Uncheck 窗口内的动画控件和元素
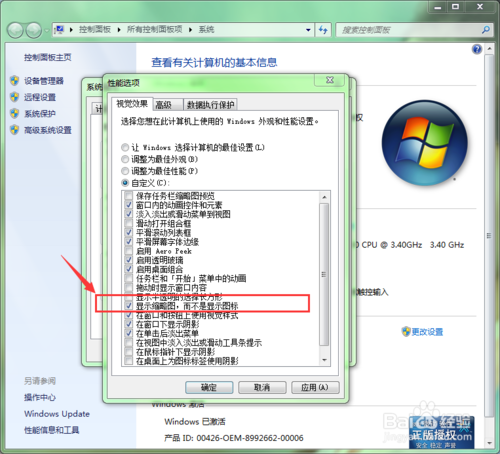500x454 pixels. 129,205
